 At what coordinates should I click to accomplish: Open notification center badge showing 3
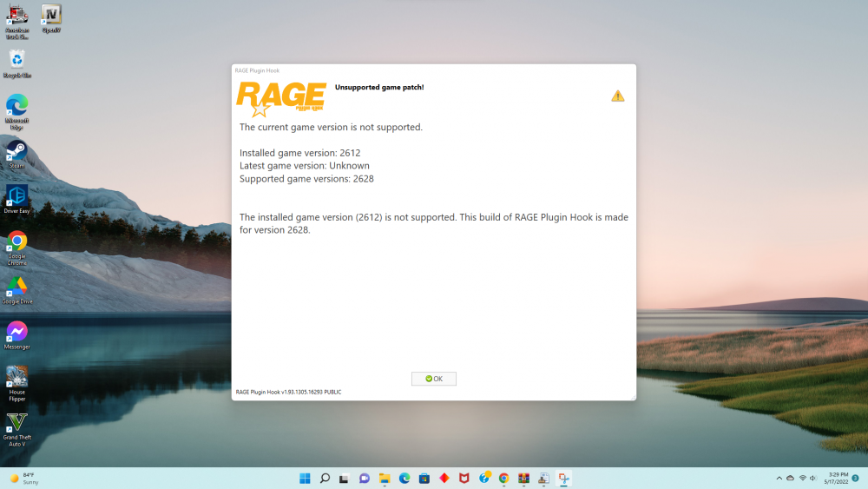[x=855, y=479]
